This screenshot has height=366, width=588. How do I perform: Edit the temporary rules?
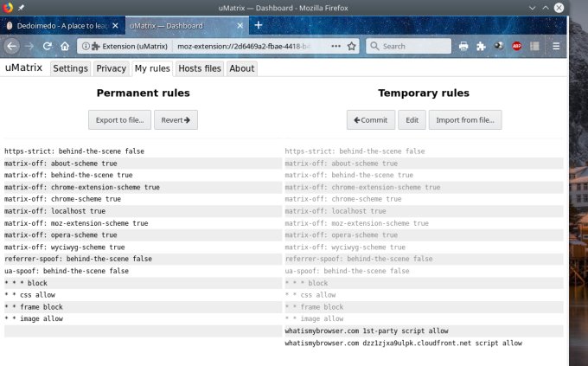tap(412, 119)
